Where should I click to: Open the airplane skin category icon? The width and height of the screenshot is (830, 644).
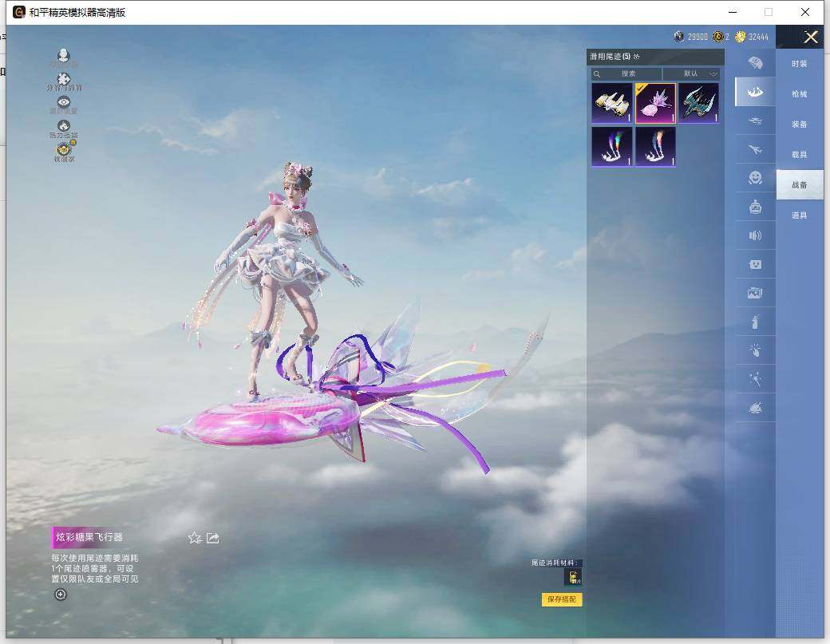[x=755, y=149]
